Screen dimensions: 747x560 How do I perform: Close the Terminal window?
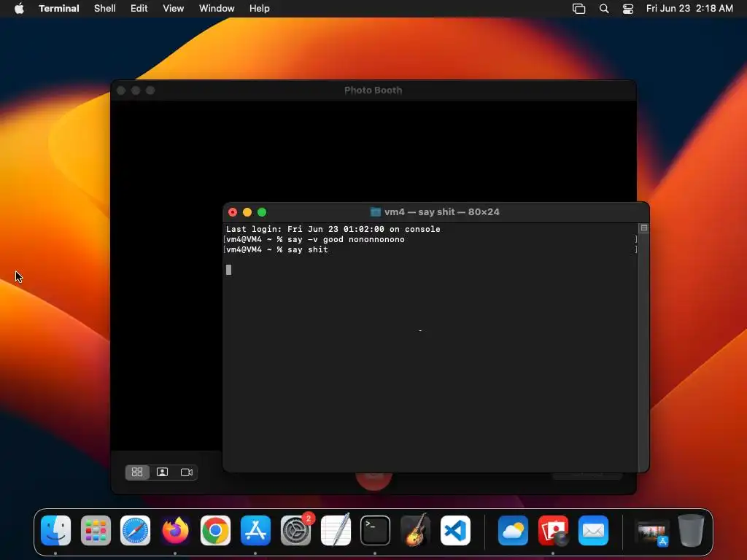coord(233,212)
